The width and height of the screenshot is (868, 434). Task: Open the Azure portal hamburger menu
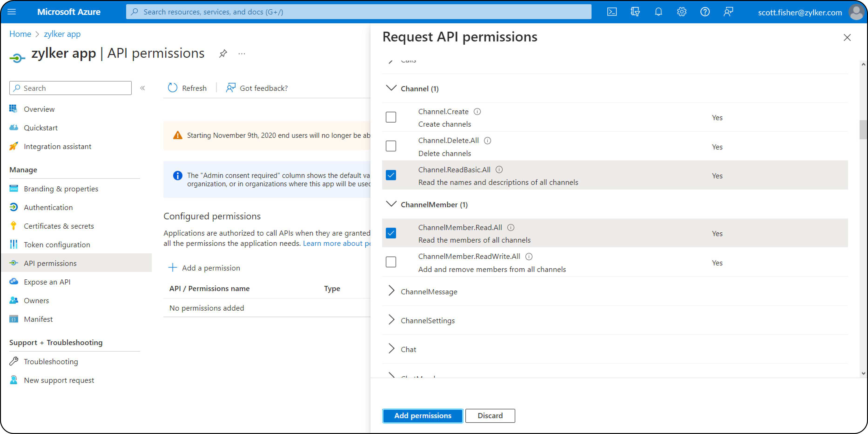12,12
